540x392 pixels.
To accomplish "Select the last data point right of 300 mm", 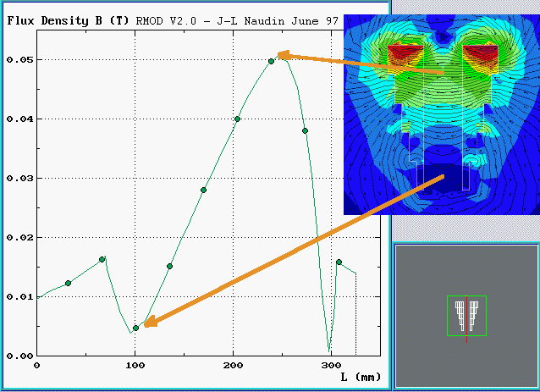I will (339, 262).
